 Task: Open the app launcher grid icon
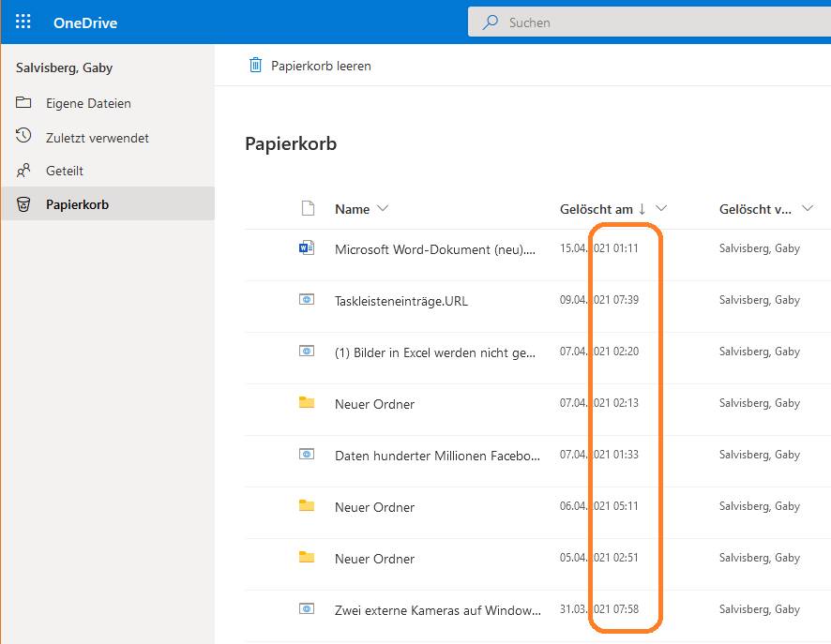tap(23, 22)
